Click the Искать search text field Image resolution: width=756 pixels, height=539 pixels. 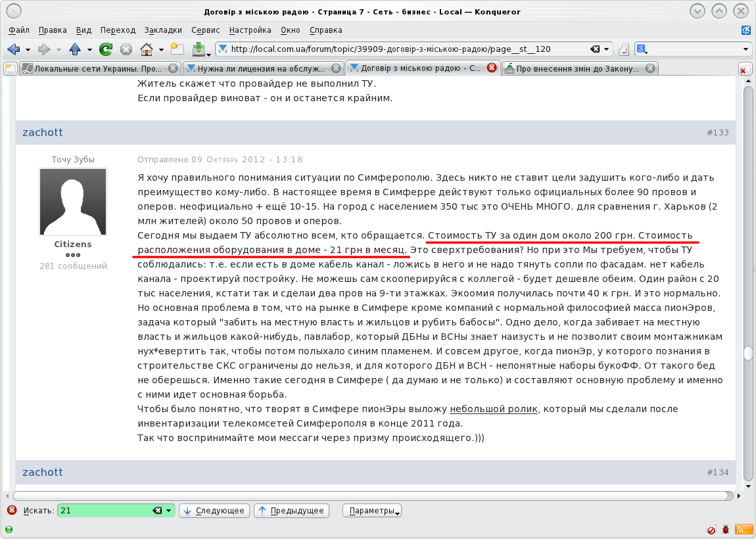pyautogui.click(x=105, y=511)
